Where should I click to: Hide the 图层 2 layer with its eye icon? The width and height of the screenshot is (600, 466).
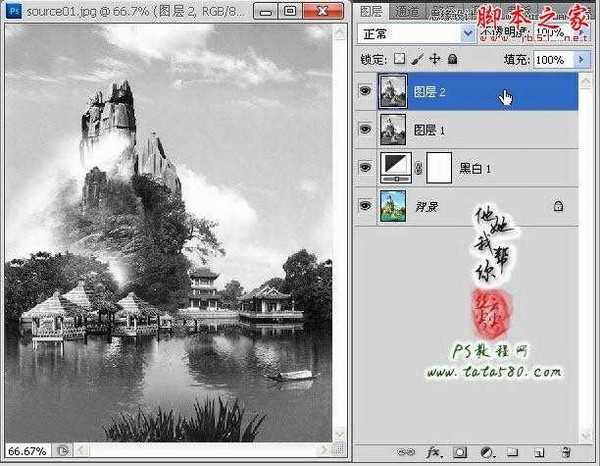coord(365,91)
